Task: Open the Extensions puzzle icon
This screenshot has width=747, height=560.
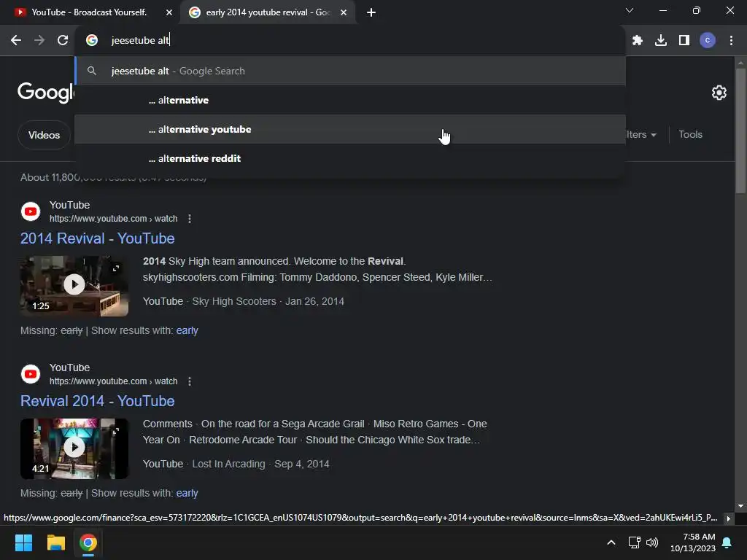Action: [638, 41]
